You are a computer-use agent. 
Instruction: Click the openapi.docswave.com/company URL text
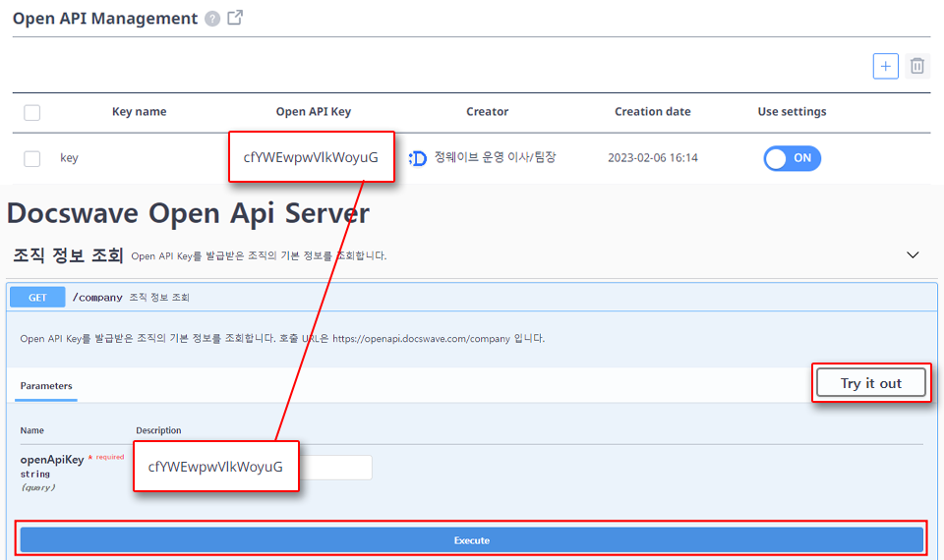click(421, 339)
